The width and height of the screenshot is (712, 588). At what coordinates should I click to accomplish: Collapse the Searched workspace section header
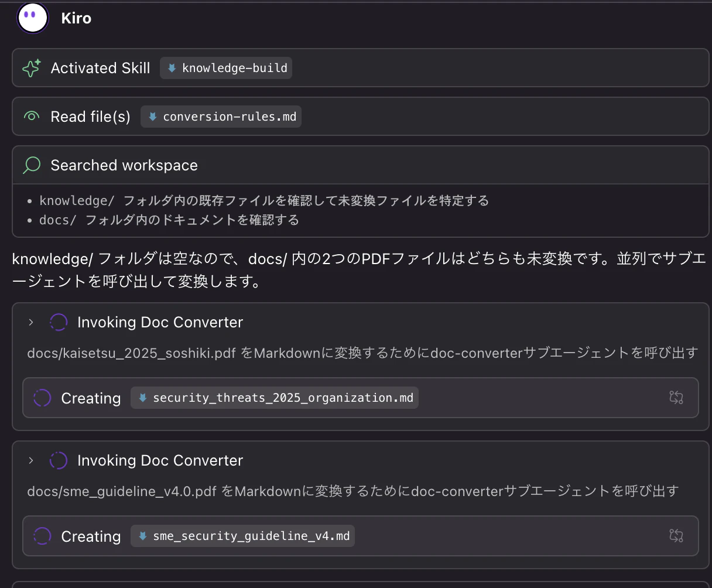point(361,165)
